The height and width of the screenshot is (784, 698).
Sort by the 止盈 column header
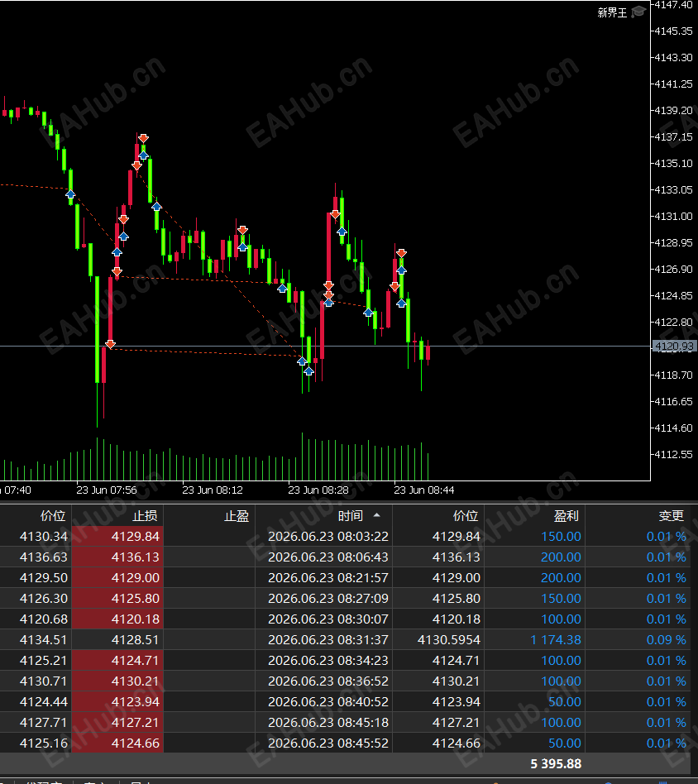tap(209, 515)
